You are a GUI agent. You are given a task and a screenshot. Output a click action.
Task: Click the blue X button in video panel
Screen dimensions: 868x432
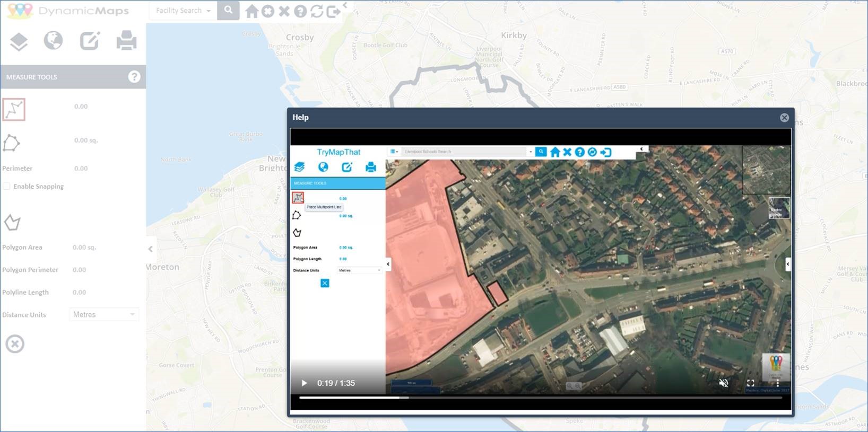pos(325,283)
